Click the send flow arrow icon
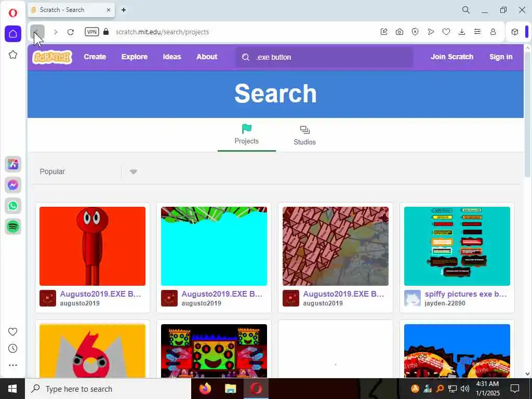Viewport: 532px width, 399px height. [431, 32]
